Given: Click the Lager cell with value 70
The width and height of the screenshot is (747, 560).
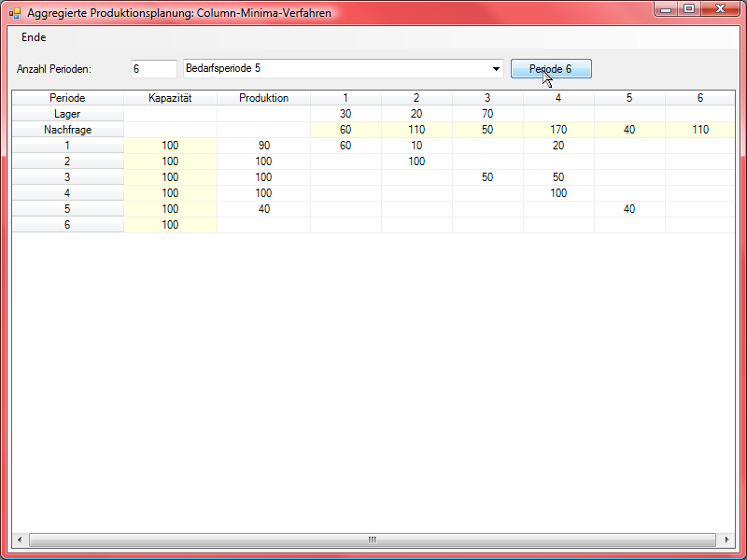Looking at the screenshot, I should click(x=487, y=114).
